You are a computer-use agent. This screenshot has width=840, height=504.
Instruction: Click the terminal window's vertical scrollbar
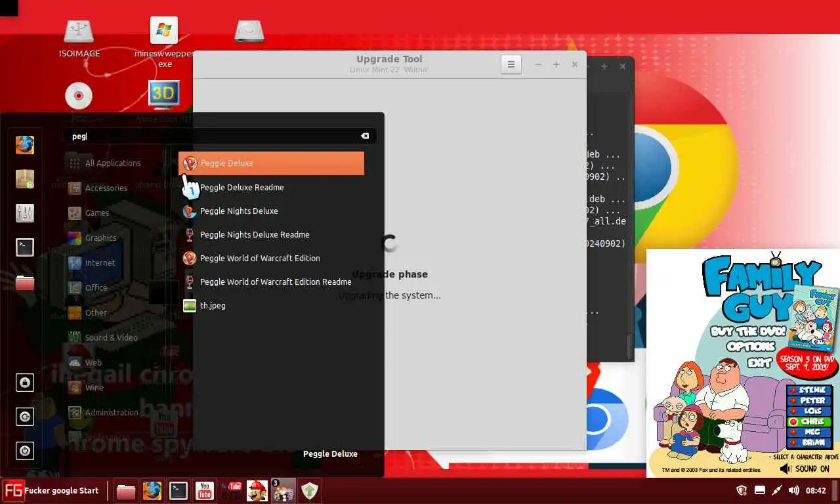631,346
